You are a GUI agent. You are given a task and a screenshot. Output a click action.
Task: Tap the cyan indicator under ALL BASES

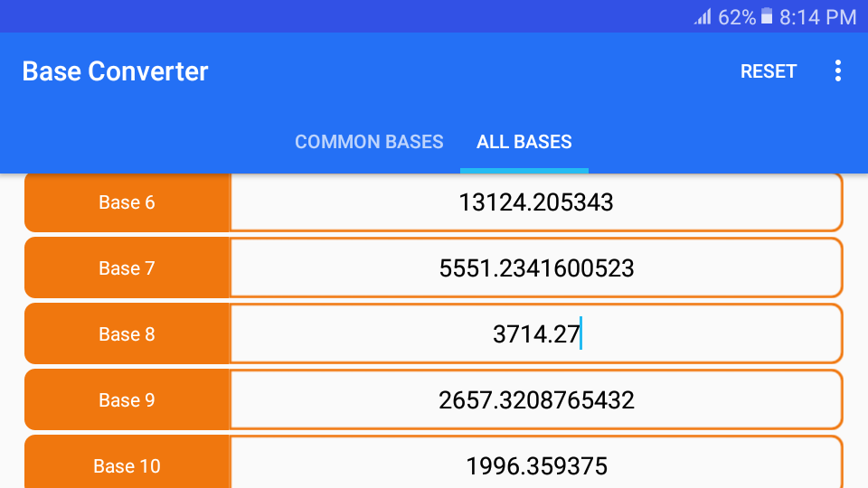coord(524,171)
